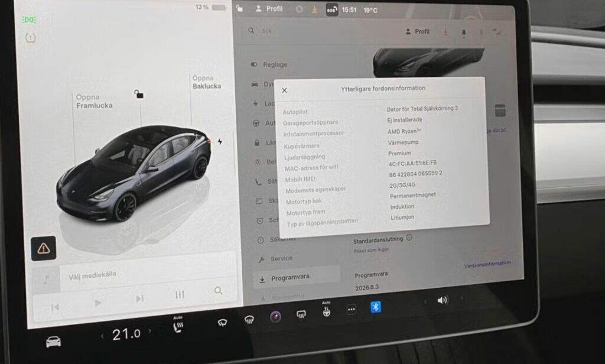Tap the AMD Ryzen infotainment value
Viewport: 605px width, 364px height.
pyautogui.click(x=404, y=132)
